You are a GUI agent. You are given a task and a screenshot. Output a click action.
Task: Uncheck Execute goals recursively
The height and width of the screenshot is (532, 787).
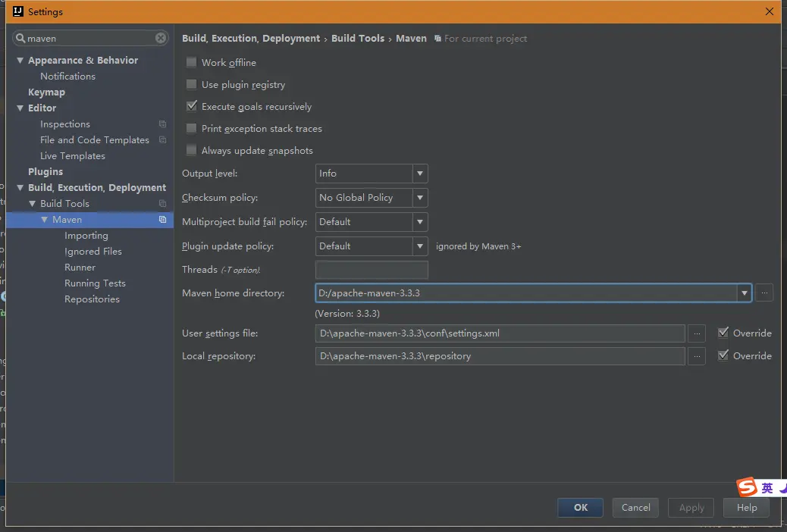click(191, 106)
